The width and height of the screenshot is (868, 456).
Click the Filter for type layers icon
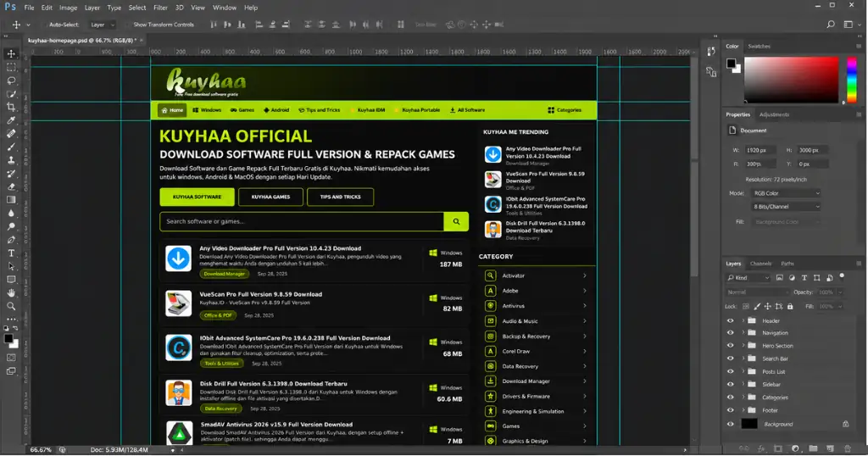coord(804,278)
